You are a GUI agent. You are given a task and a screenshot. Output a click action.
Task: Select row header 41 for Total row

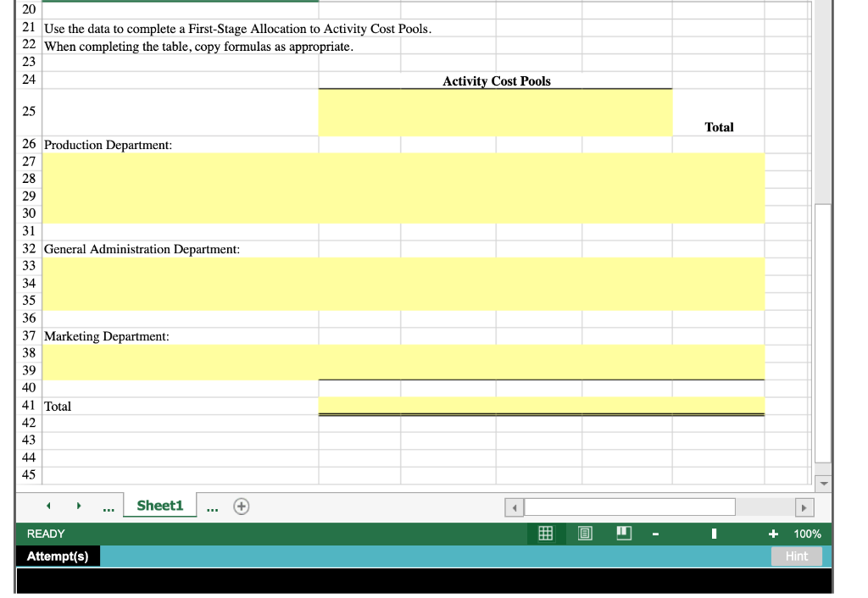click(x=28, y=407)
